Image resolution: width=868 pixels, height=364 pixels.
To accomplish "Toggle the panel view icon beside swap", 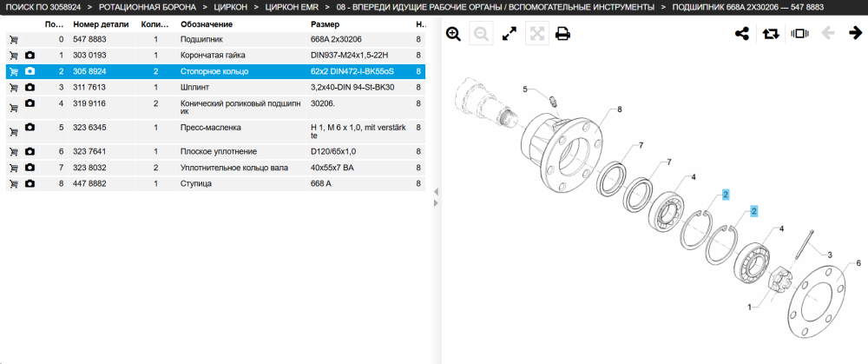I will coord(800,34).
